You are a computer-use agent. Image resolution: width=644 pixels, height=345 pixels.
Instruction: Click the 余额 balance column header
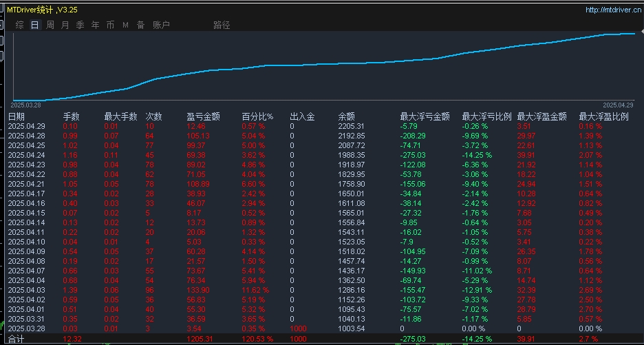(347, 116)
